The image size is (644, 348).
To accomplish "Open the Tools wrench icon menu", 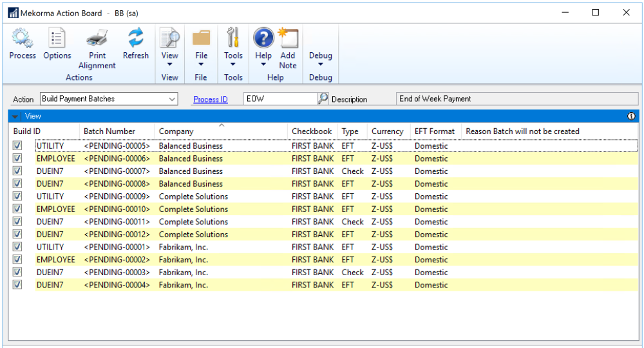I will 233,40.
